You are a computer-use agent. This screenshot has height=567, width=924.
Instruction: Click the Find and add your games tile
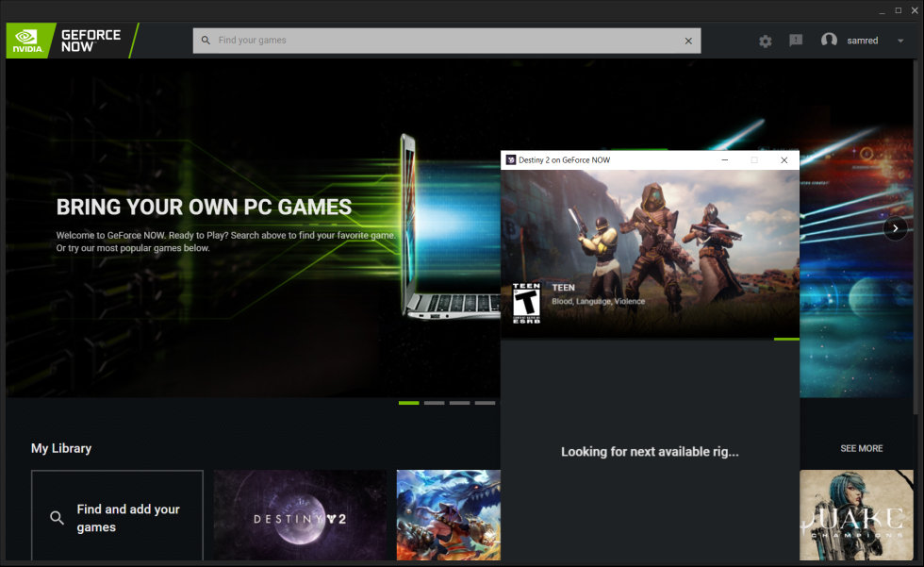point(117,515)
